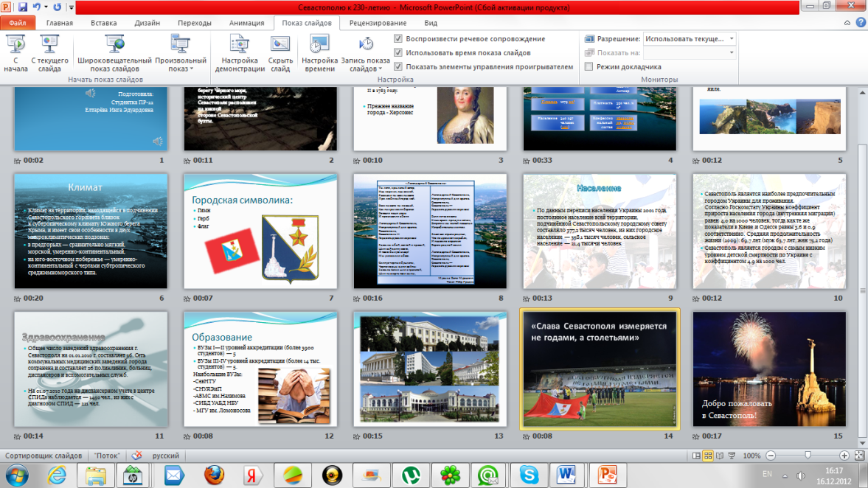This screenshot has height=488, width=868.
Task: Click zoom slider handle
Action: click(808, 456)
